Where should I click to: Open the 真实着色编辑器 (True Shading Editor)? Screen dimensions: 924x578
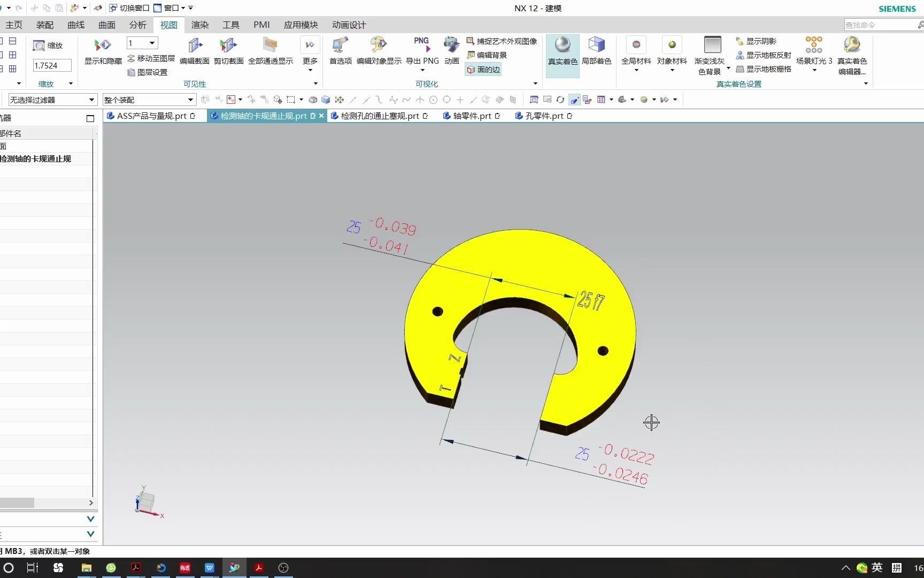(851, 54)
